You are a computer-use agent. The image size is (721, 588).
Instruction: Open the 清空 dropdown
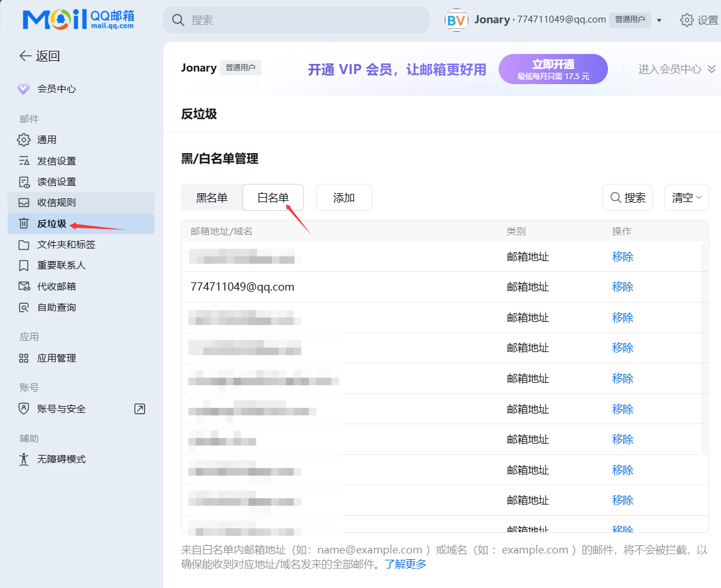(x=686, y=198)
